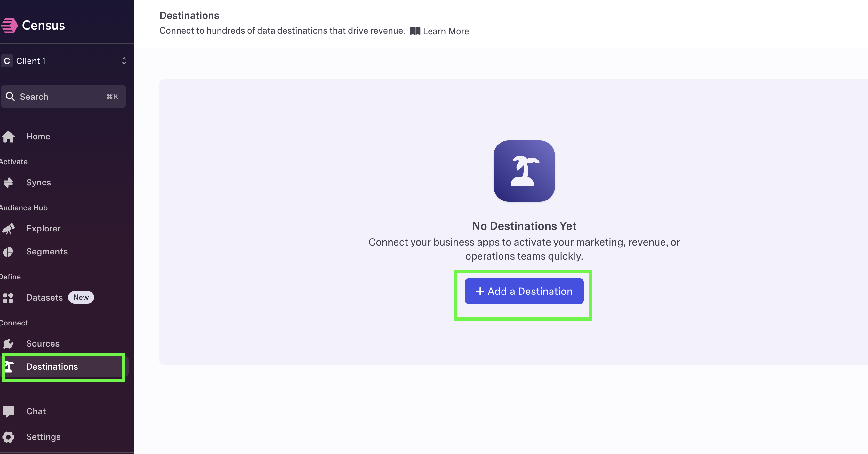Open the Client 1 workspace switcher

(x=63, y=61)
